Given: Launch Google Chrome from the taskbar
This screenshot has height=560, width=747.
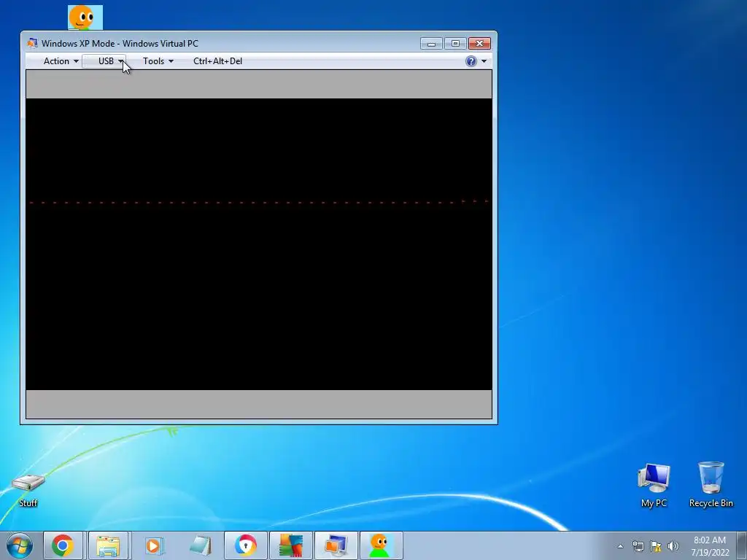Looking at the screenshot, I should pos(63,545).
